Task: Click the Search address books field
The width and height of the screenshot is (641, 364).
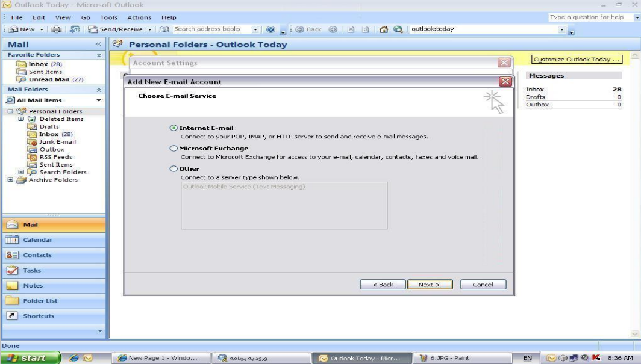Action: click(212, 29)
